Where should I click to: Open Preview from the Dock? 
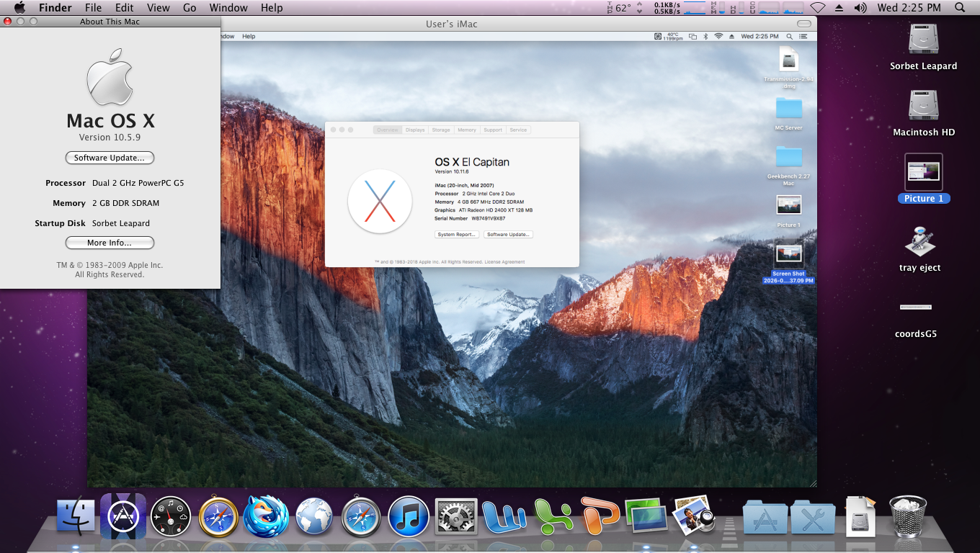click(692, 515)
